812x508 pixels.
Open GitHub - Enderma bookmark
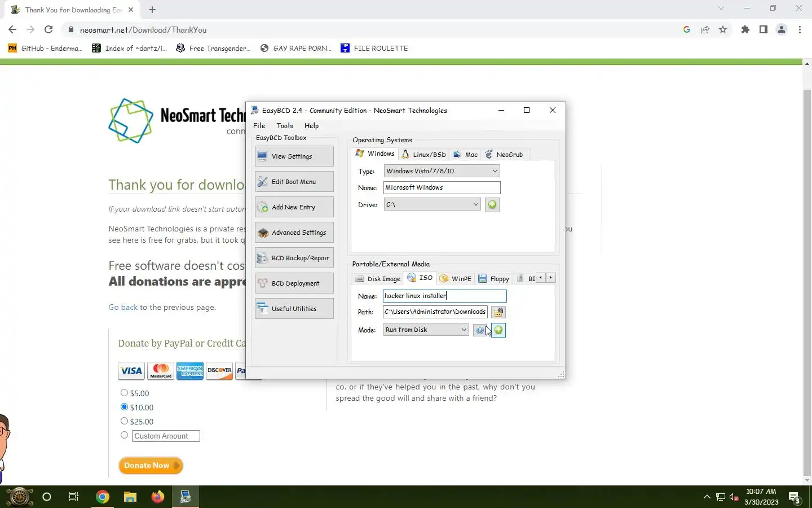pyautogui.click(x=45, y=49)
